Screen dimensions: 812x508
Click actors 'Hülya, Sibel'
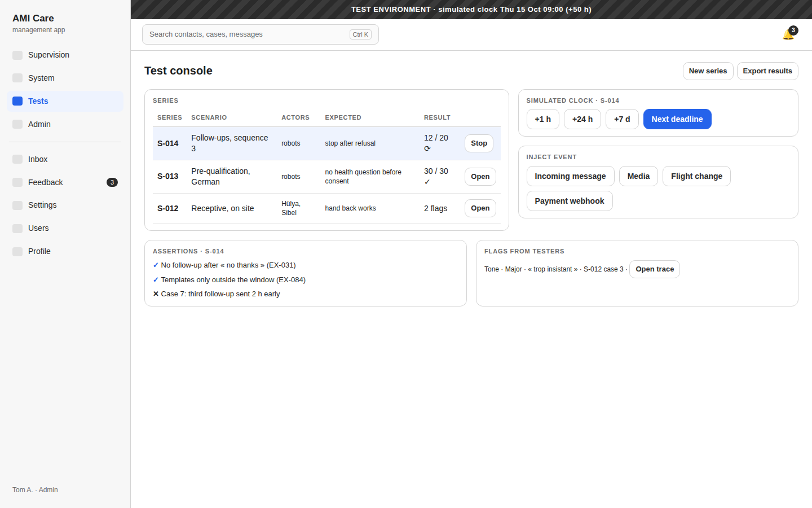click(x=291, y=208)
